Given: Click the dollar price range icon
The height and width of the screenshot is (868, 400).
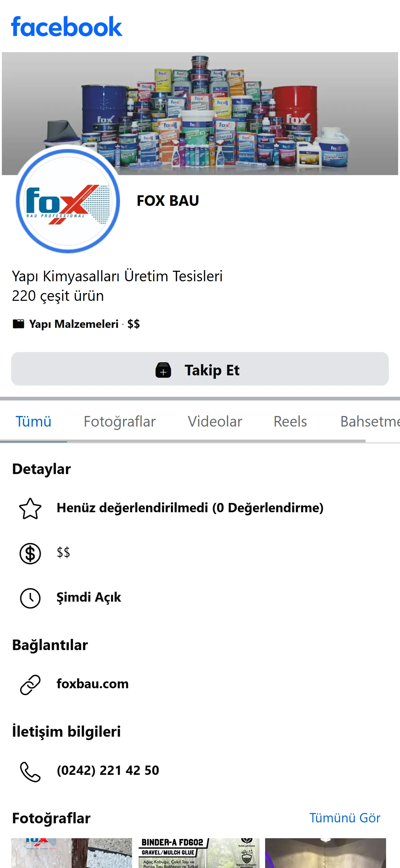Looking at the screenshot, I should tap(30, 553).
